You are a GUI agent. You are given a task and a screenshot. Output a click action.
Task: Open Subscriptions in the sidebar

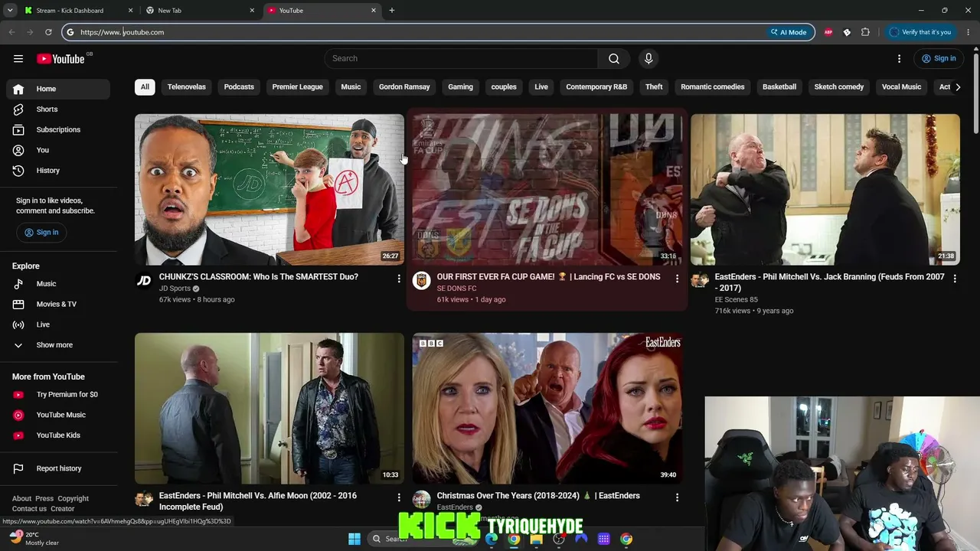[58, 130]
